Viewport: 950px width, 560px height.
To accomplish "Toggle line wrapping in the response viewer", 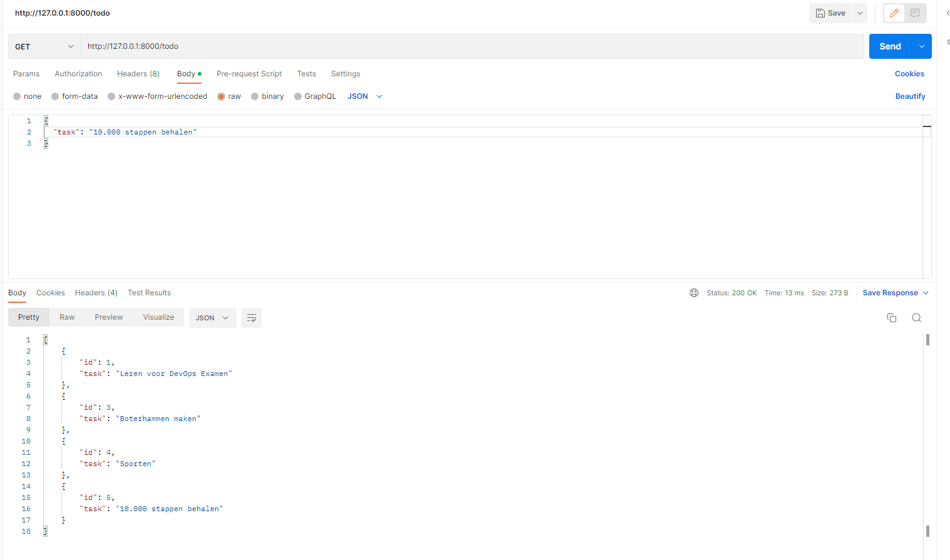I will point(251,317).
